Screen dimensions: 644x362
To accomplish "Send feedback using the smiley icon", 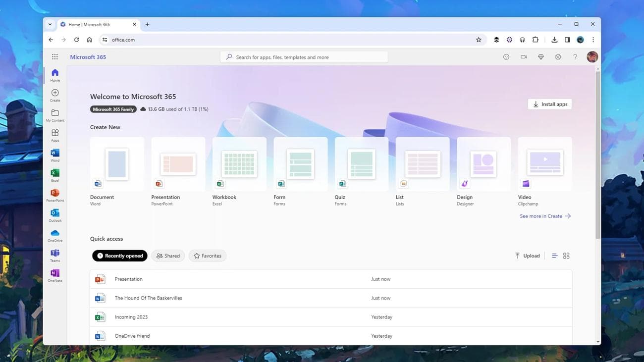I will pyautogui.click(x=506, y=56).
